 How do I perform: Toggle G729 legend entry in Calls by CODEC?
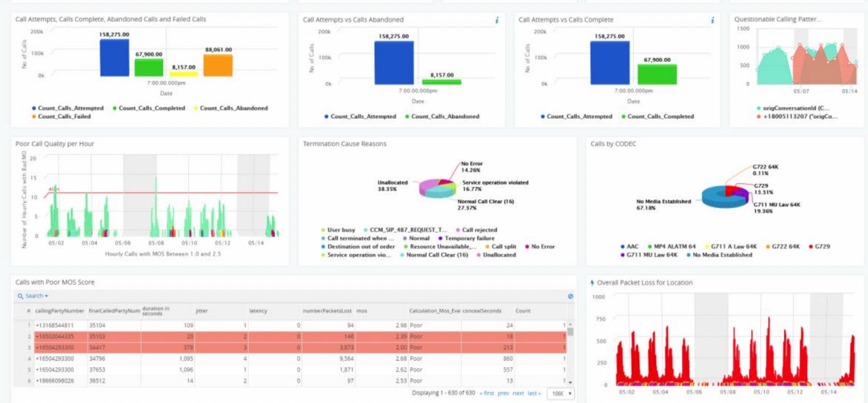(821, 247)
